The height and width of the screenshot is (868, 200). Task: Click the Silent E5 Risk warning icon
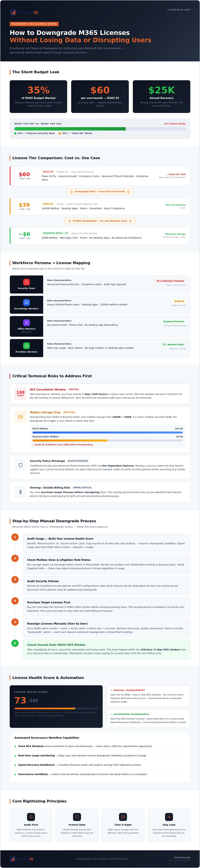(166, 175)
